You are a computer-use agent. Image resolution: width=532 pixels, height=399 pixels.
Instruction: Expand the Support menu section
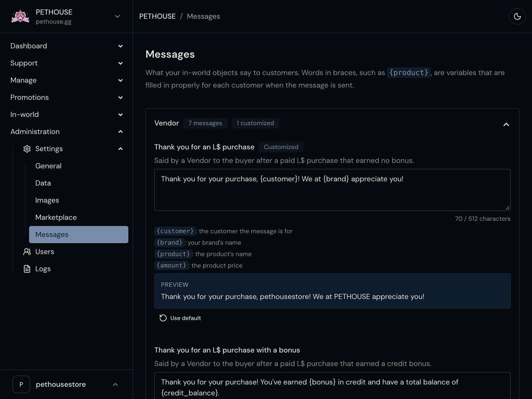pyautogui.click(x=120, y=63)
